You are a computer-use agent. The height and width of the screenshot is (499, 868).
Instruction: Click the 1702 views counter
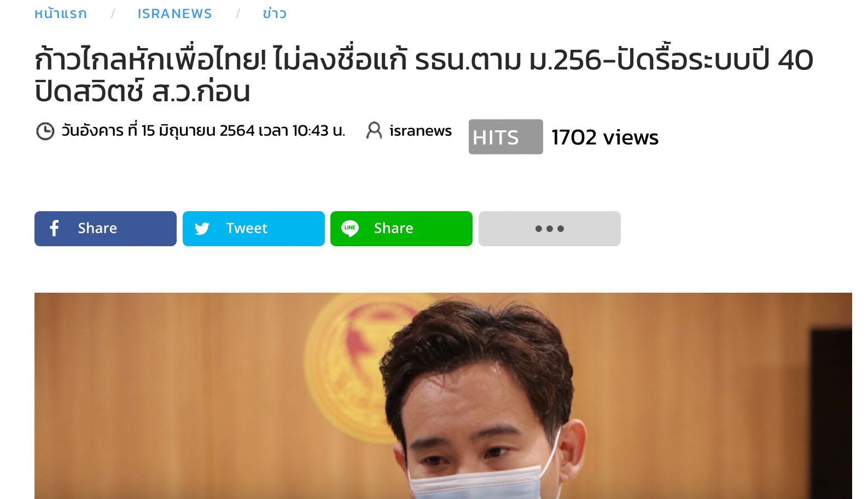click(605, 137)
